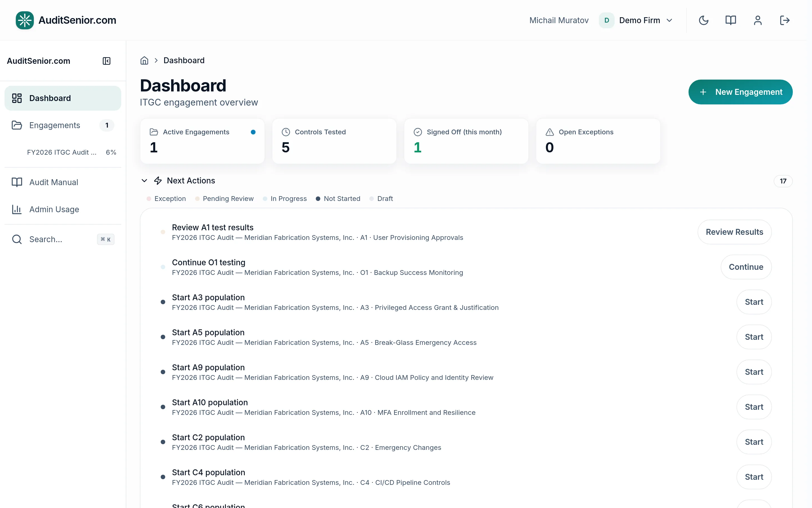Click the Controls Tested clock icon
Image resolution: width=812 pixels, height=508 pixels.
click(286, 132)
